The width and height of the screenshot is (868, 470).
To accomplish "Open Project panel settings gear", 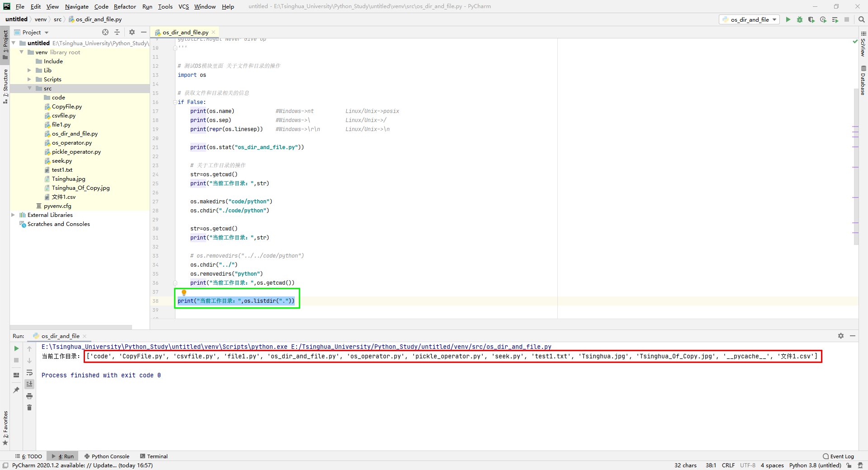I will coord(132,32).
